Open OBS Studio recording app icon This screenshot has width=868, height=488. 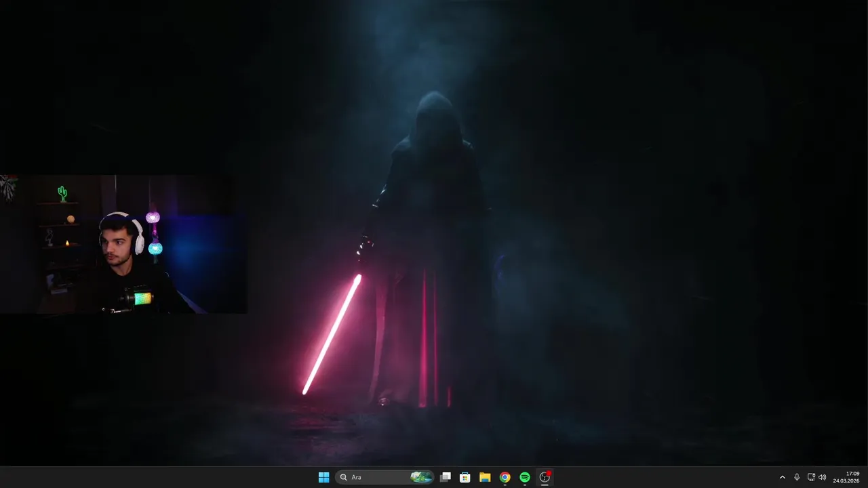[x=545, y=477]
